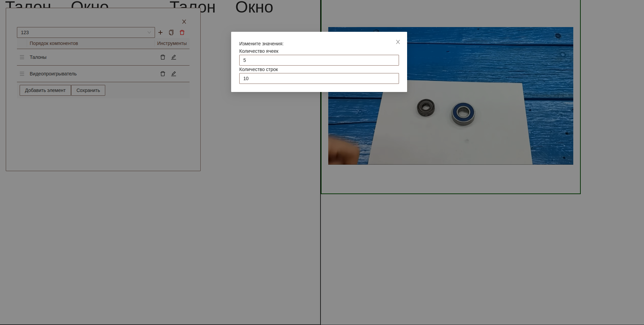Image resolution: width=644 pixels, height=325 pixels.
Task: Click the drag handle of the Талоны row
Action: click(x=22, y=57)
